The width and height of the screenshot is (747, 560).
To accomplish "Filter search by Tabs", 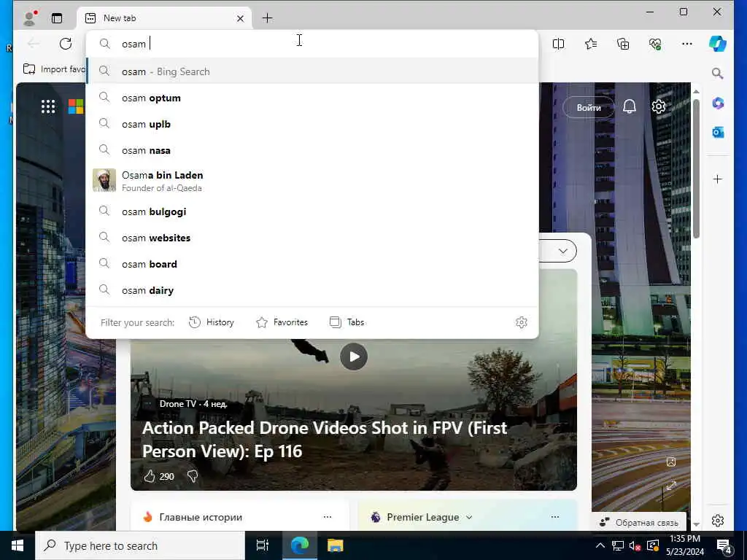I will pos(347,322).
